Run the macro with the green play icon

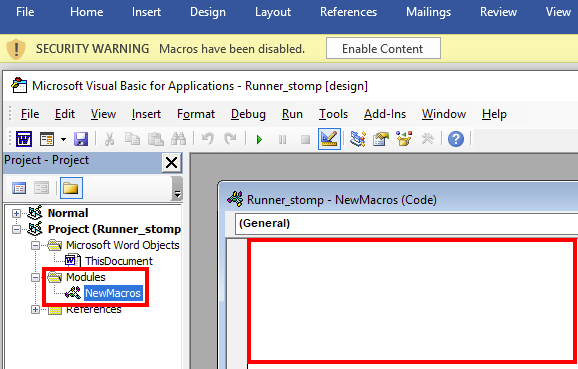point(260,139)
